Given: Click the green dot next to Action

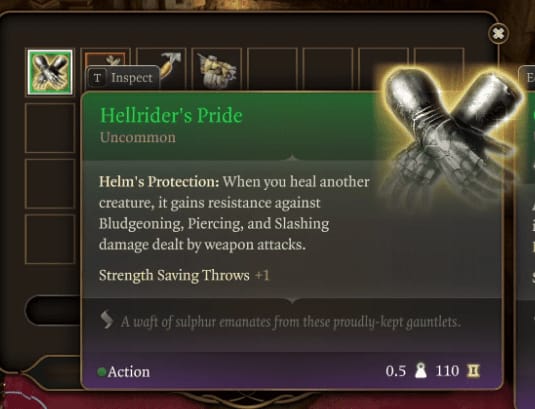Looking at the screenshot, I should (x=101, y=371).
